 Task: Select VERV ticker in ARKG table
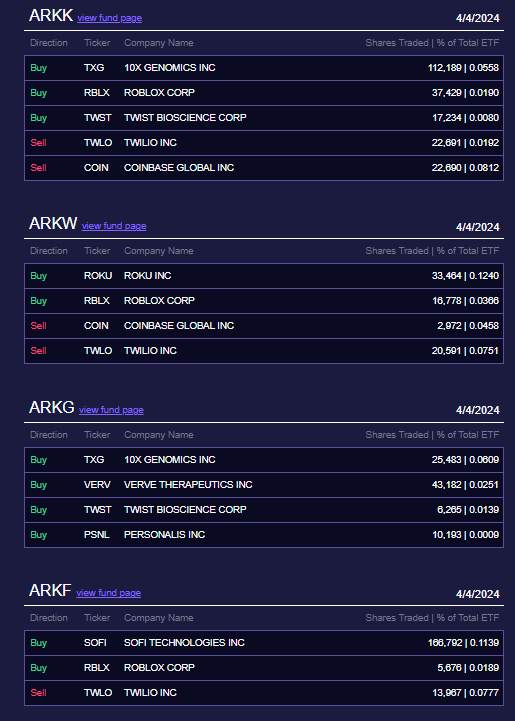(x=97, y=485)
